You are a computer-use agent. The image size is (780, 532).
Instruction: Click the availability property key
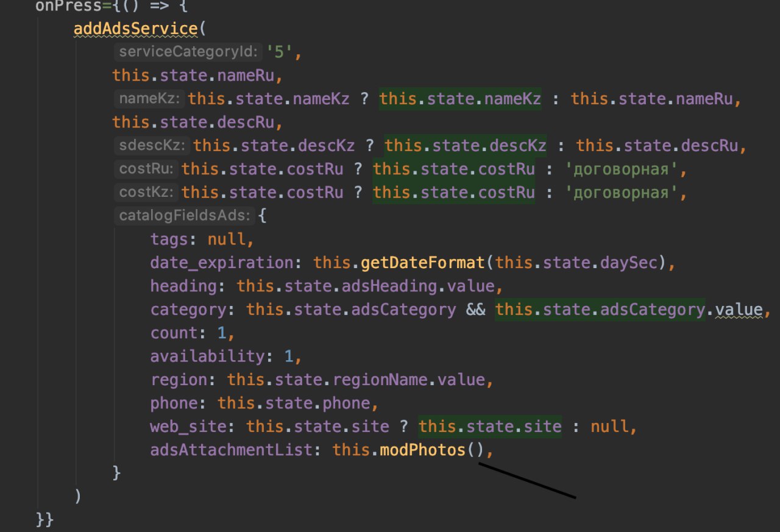tap(208, 356)
